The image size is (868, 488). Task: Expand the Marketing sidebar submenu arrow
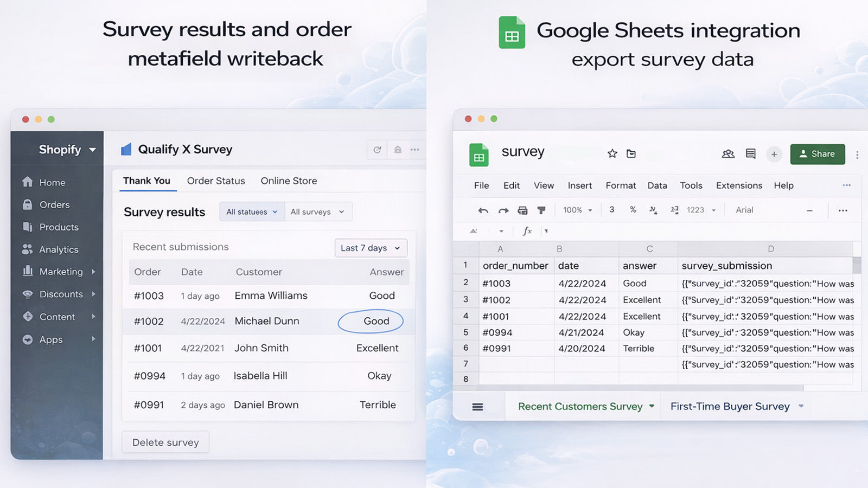[x=93, y=271]
